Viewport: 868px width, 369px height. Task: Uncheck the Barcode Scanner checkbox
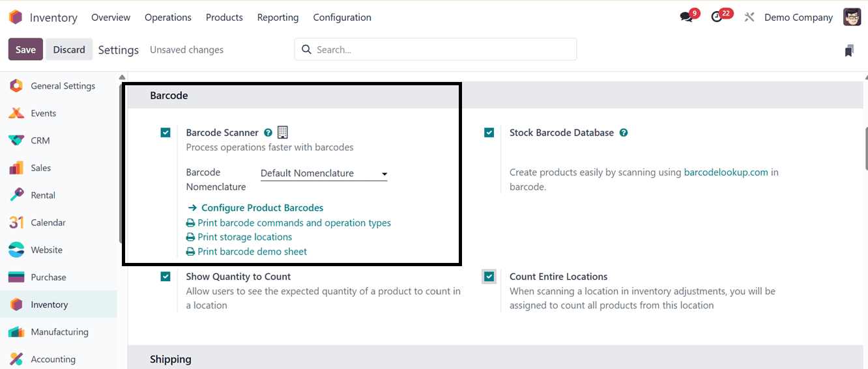(x=166, y=133)
